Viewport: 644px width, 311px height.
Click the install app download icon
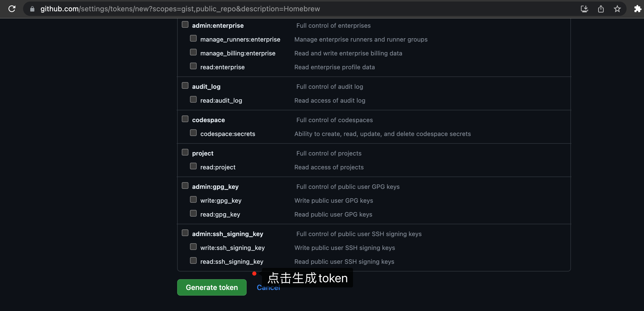click(x=584, y=9)
